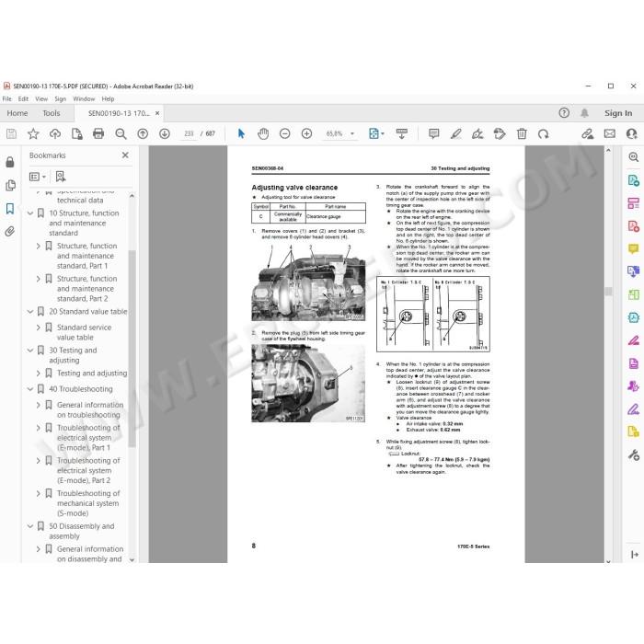Viewport: 644px width, 644px height.
Task: Open the Sign menu
Action: coord(61,98)
